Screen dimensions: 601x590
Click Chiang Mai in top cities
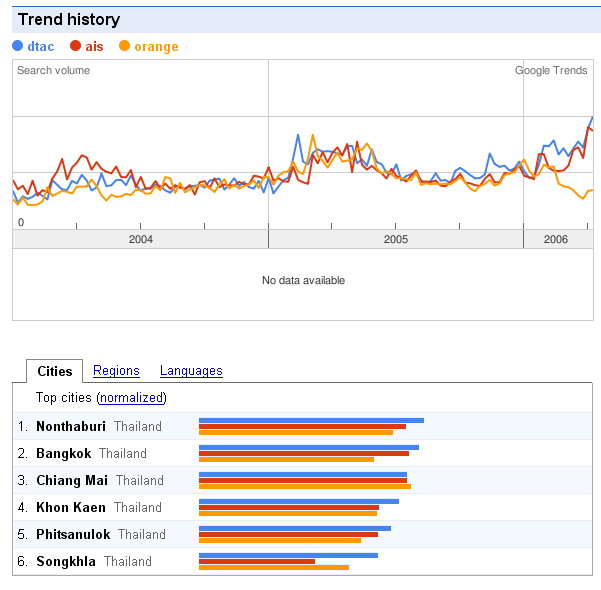[x=72, y=480]
